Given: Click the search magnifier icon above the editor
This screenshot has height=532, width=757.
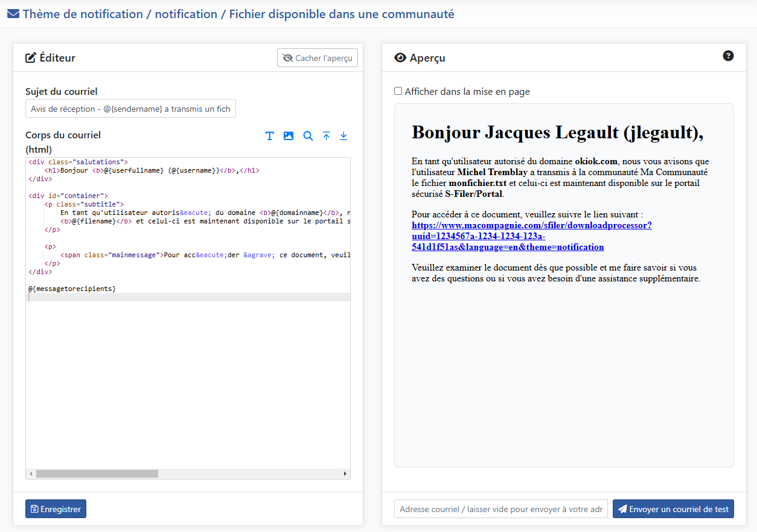Looking at the screenshot, I should click(308, 136).
